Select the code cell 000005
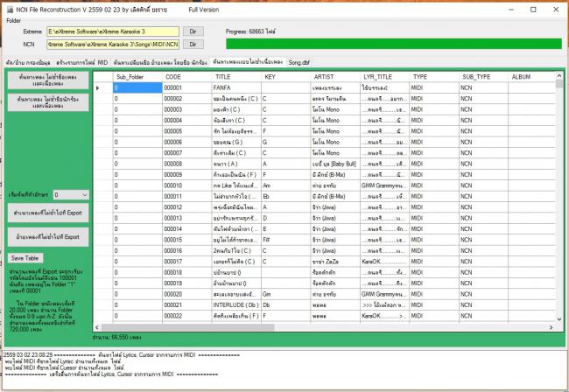569x392 pixels. click(186, 131)
